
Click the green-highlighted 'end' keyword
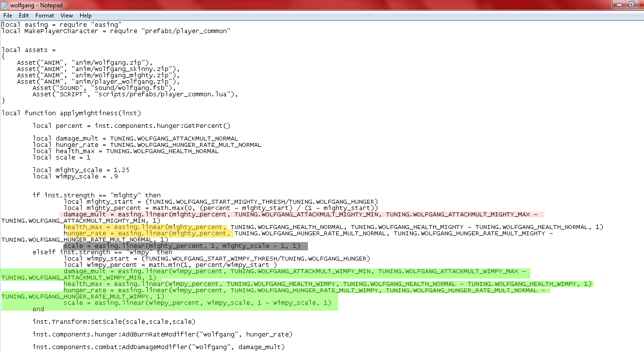pyautogui.click(x=38, y=309)
